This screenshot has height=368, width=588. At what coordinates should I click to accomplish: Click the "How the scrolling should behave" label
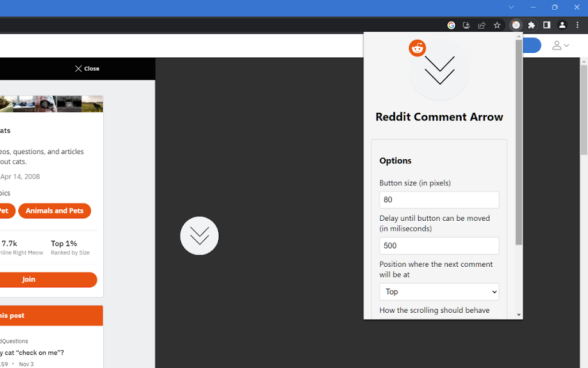435,310
